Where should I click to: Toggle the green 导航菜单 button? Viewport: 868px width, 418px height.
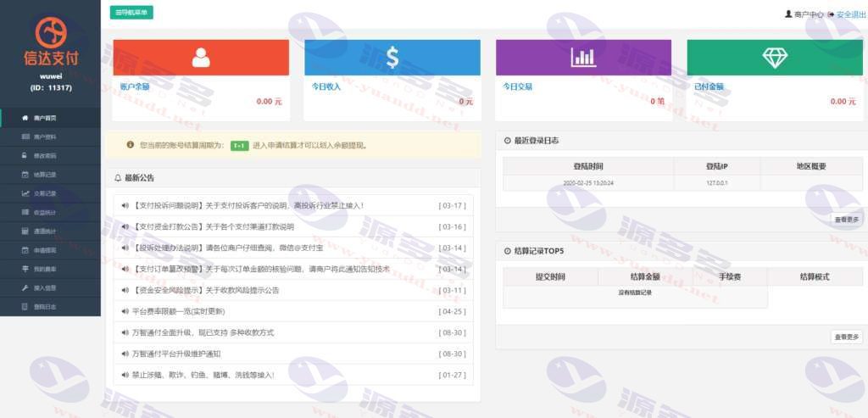click(x=131, y=12)
